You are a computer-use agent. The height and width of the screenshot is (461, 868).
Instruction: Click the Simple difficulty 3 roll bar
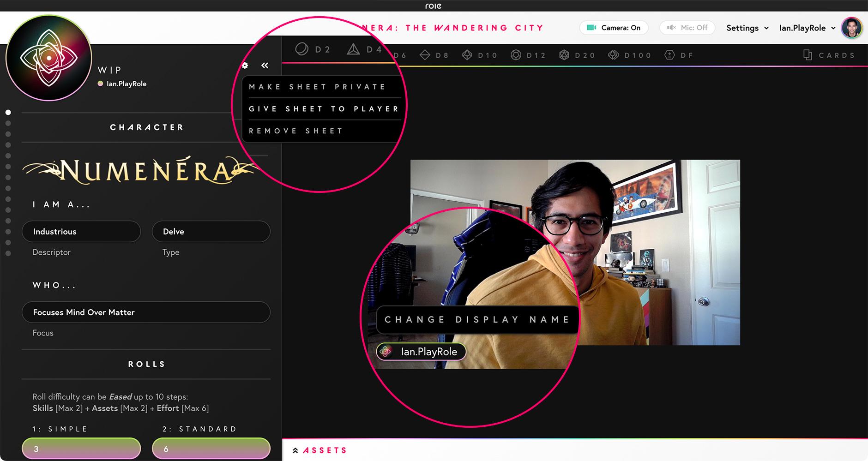(81, 449)
